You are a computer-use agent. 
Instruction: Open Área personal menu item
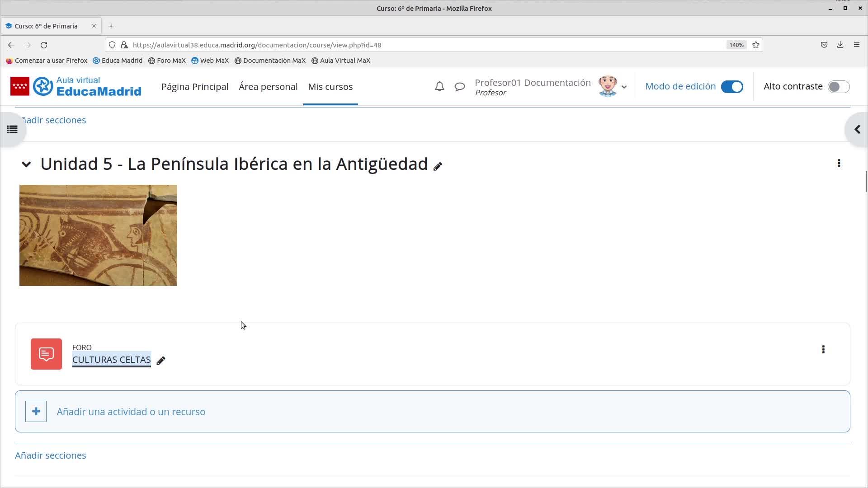(x=268, y=86)
